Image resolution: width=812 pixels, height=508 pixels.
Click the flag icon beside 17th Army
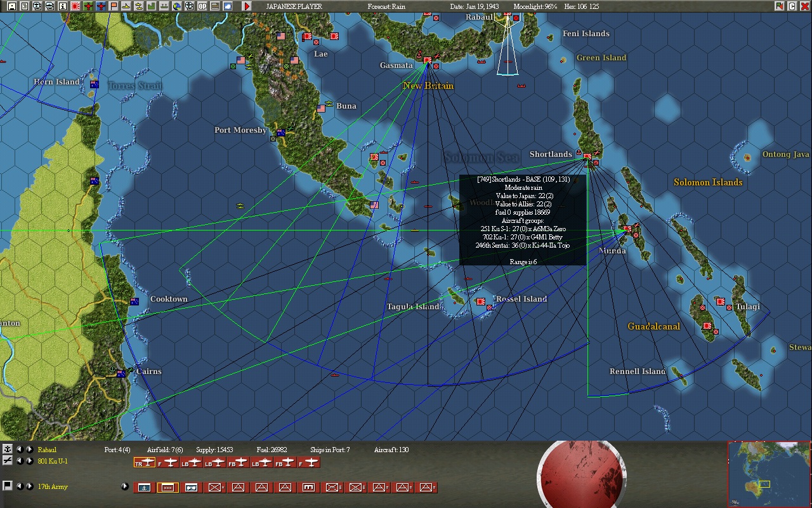8,486
